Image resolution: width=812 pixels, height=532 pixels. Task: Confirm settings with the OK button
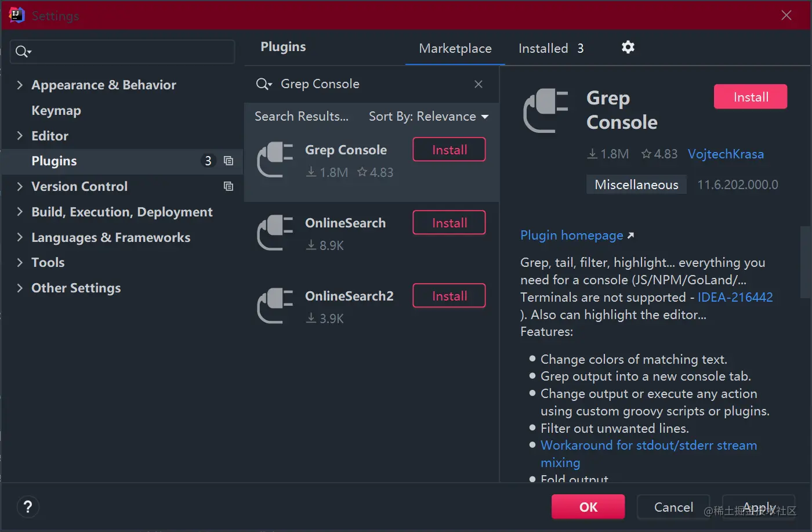(588, 507)
